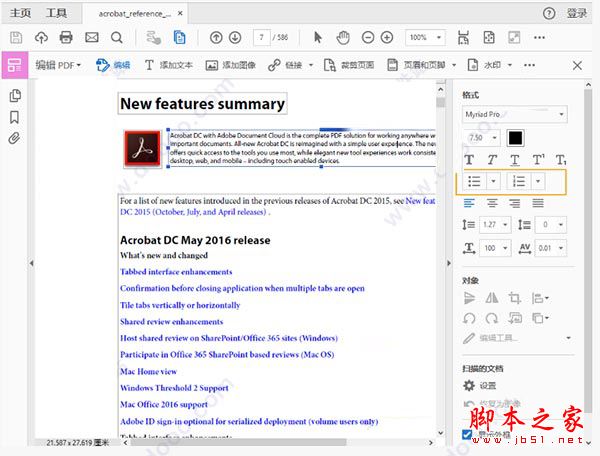Open the 100% zoom level dropdown
Screen dimensions: 600x456
click(x=426, y=37)
